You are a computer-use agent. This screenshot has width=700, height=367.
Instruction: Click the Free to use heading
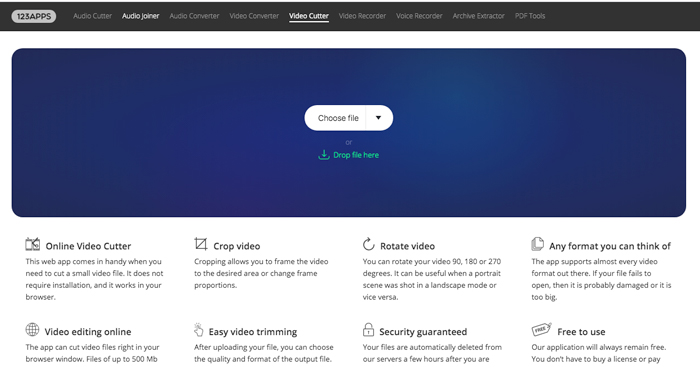pyautogui.click(x=581, y=332)
